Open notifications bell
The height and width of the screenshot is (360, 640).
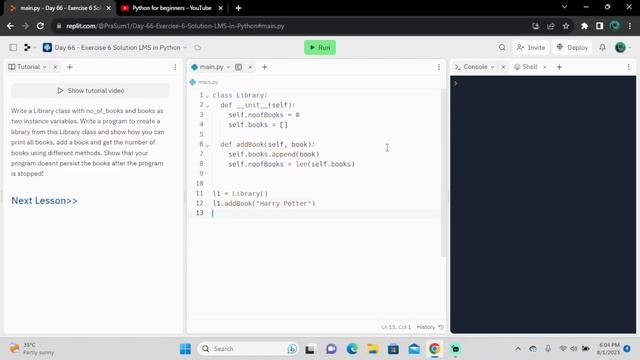pos(602,47)
